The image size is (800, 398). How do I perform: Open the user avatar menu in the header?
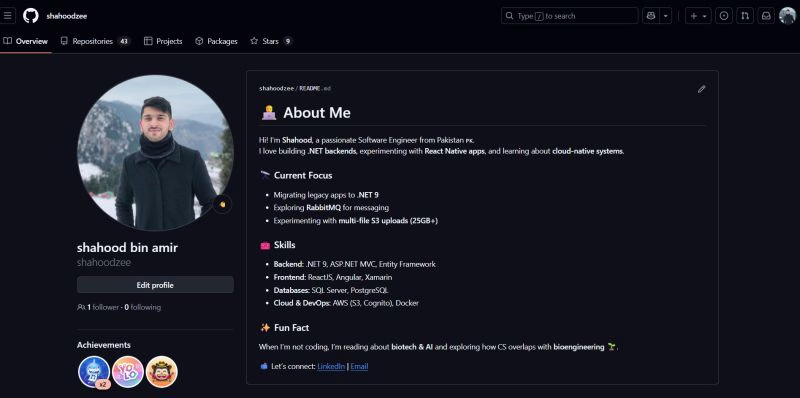[788, 16]
